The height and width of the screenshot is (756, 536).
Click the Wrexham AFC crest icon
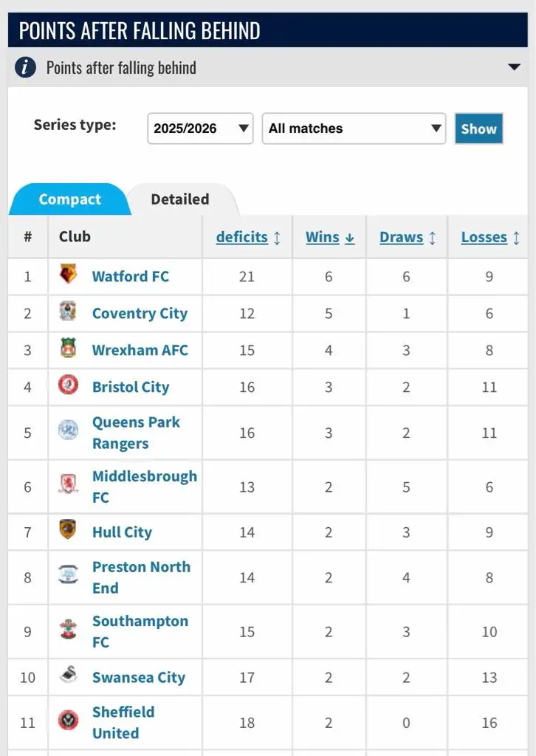click(x=68, y=348)
